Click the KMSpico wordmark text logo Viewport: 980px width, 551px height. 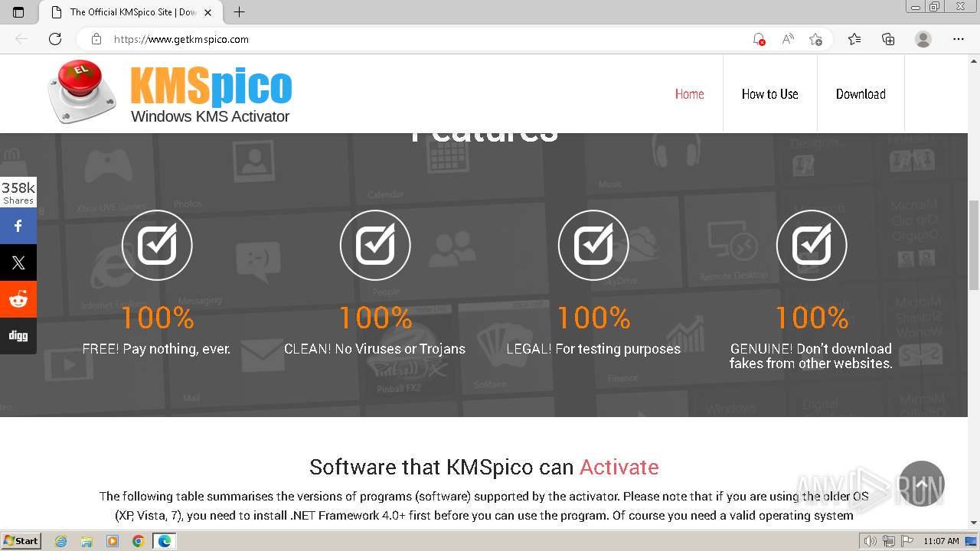coord(211,86)
